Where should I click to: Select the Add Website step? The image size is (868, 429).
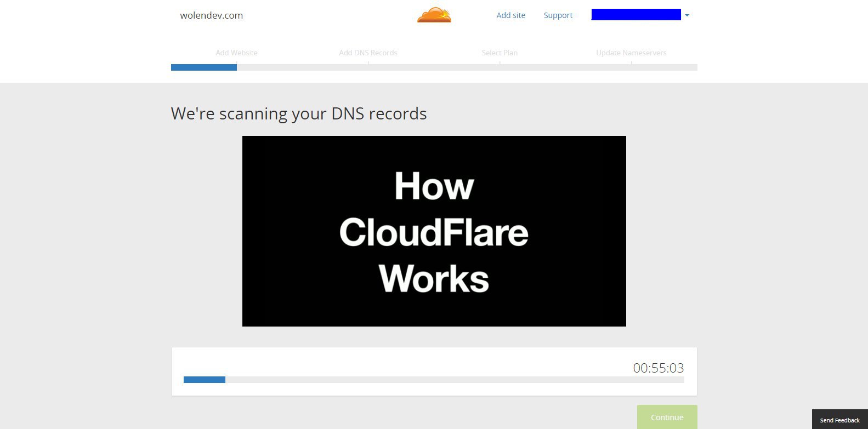[x=236, y=53]
